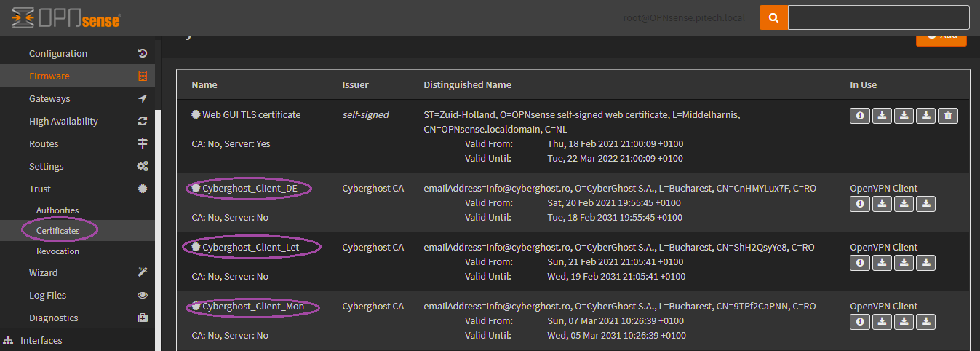Click first export icon for Cyberghost_Client_Mon

click(x=882, y=322)
